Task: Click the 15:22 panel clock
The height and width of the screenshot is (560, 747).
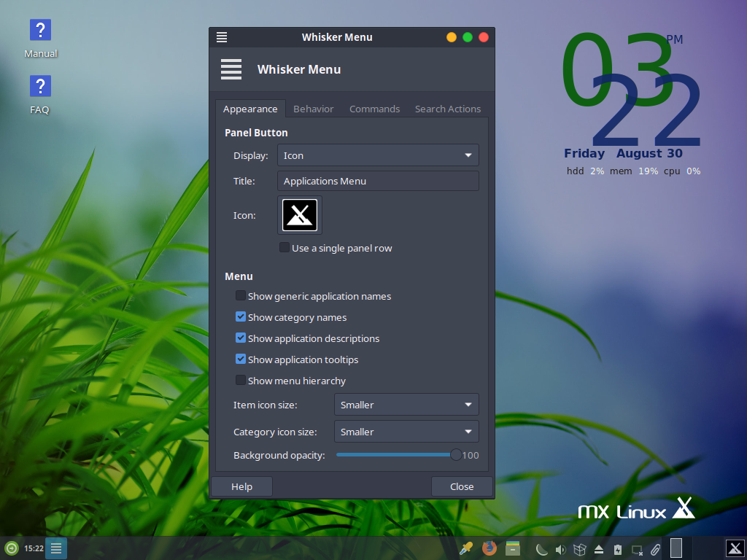Action: (x=34, y=548)
